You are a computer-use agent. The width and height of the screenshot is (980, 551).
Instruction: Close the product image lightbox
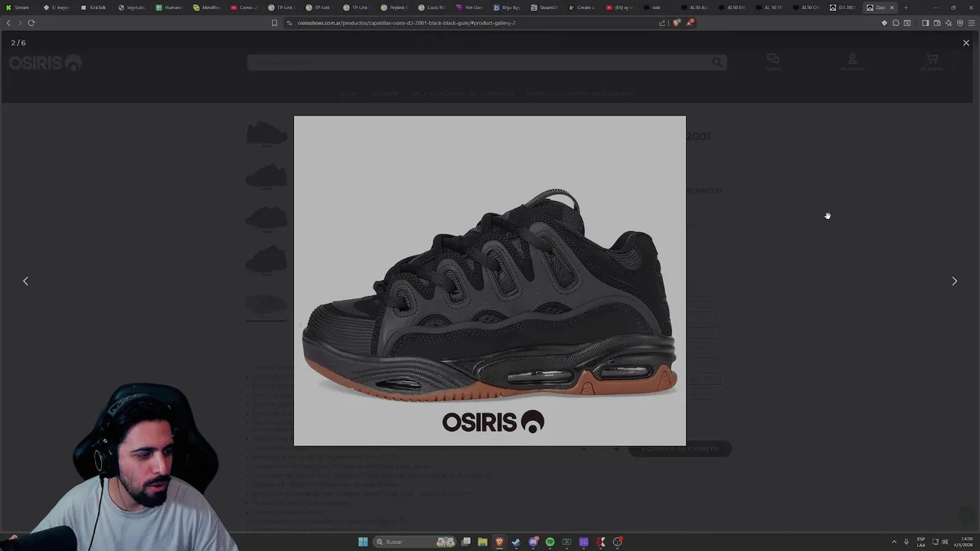(965, 43)
